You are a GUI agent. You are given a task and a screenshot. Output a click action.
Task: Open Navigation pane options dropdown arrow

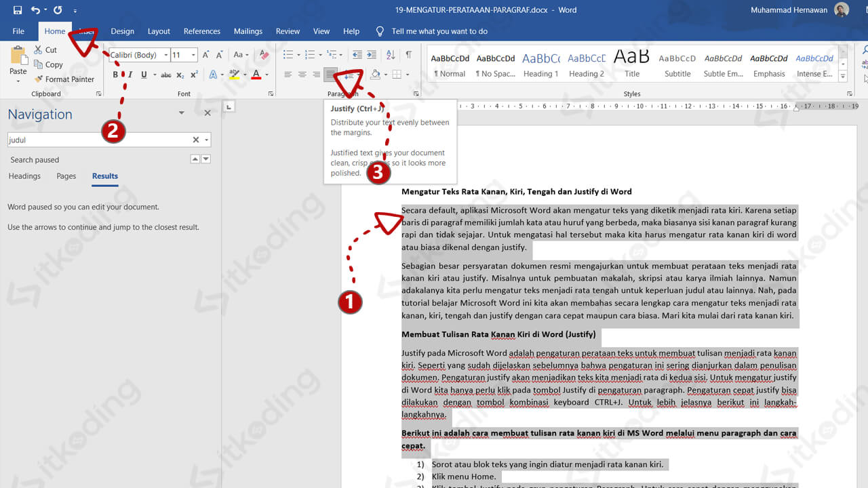(x=182, y=113)
